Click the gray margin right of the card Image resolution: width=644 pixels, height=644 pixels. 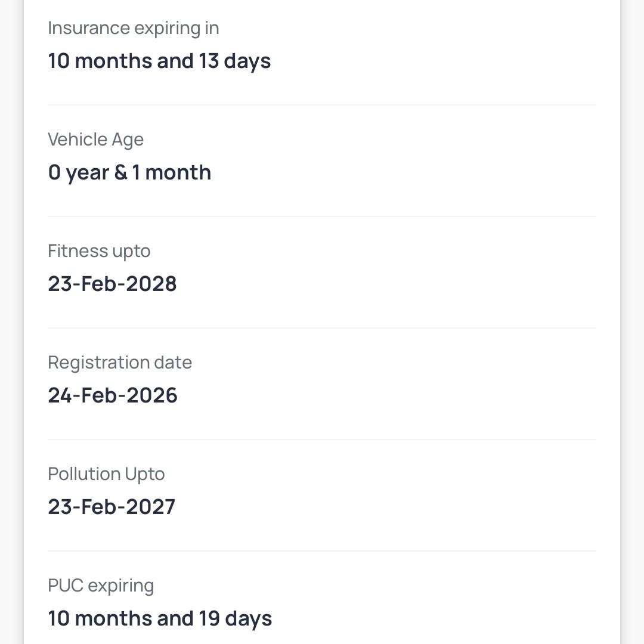click(x=633, y=322)
